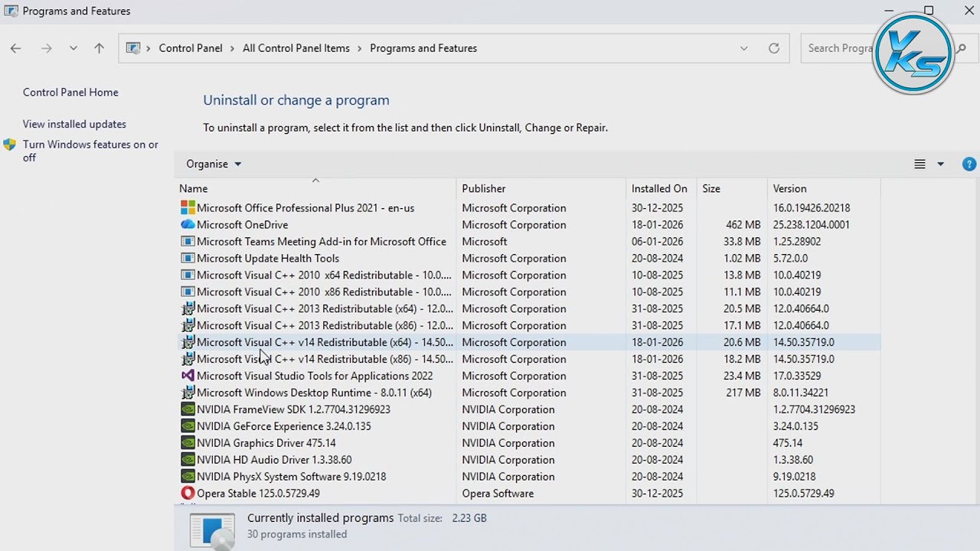980x551 pixels.
Task: Click version 16.0.19426.20218 cell
Action: pyautogui.click(x=812, y=208)
